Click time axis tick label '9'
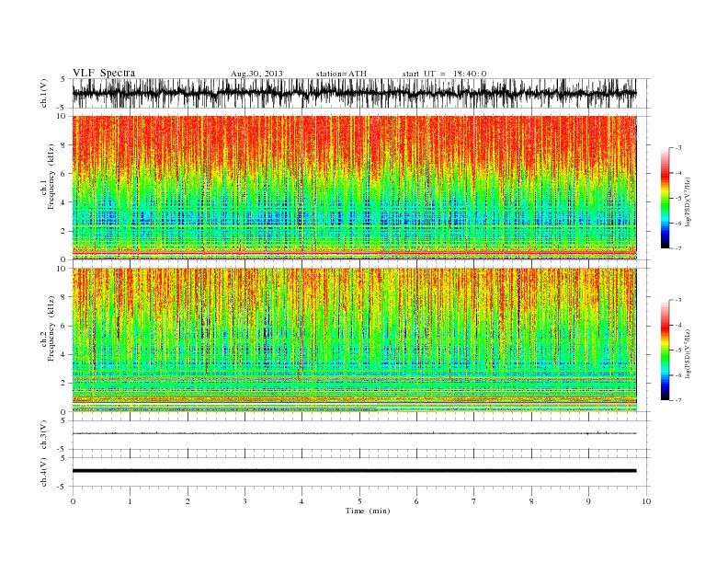 click(588, 501)
